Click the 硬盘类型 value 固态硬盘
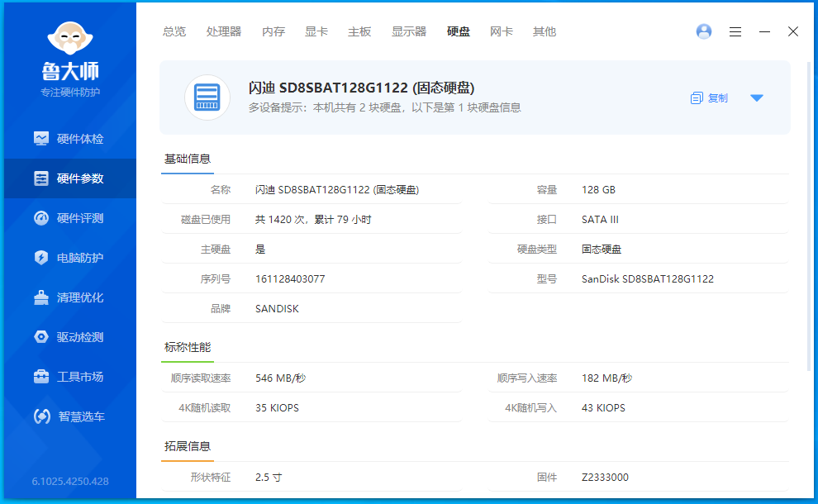The width and height of the screenshot is (818, 504). (602, 250)
